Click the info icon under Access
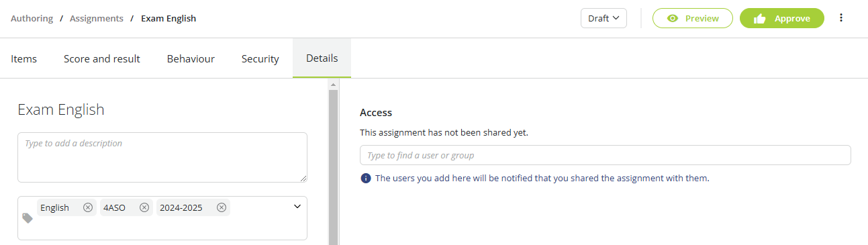The width and height of the screenshot is (868, 245). [x=366, y=179]
